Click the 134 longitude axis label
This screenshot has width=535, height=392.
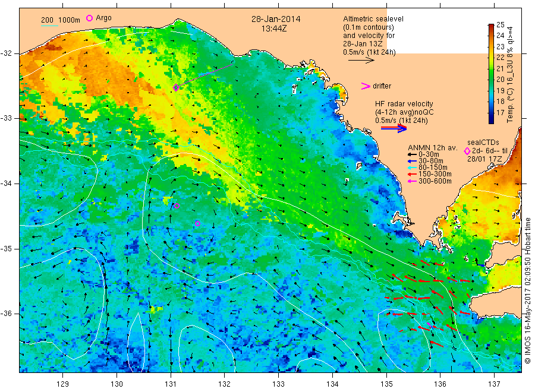[332, 384]
